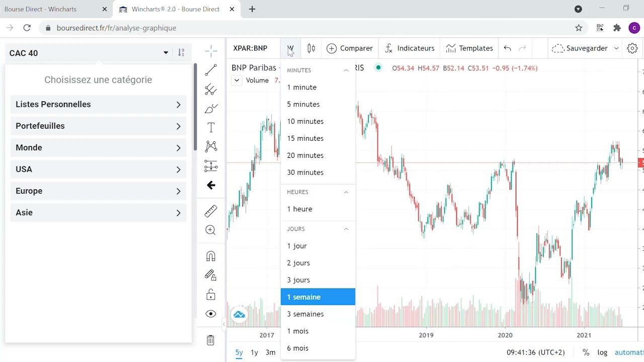The image size is (644, 362).
Task: Select the 20 minutes interval
Action: [318, 156]
